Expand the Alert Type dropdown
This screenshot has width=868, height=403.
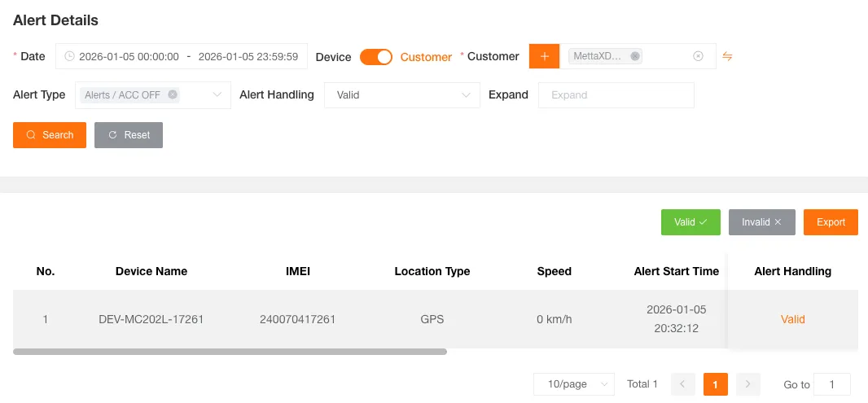coord(217,95)
